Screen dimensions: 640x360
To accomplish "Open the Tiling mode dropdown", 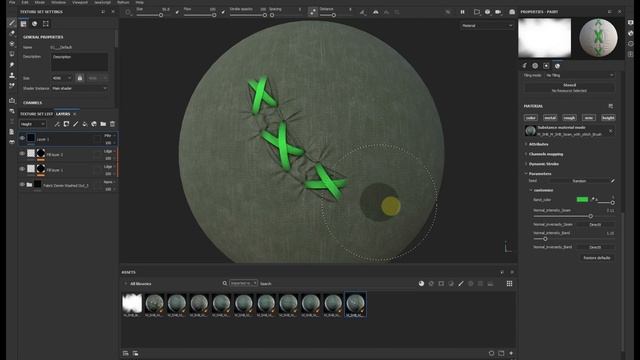I will [x=579, y=76].
